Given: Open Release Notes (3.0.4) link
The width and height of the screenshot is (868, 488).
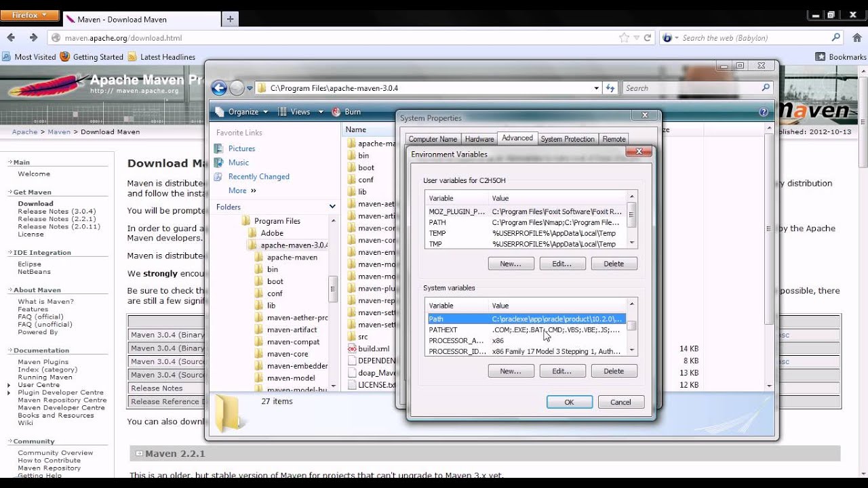Looking at the screenshot, I should click(57, 211).
